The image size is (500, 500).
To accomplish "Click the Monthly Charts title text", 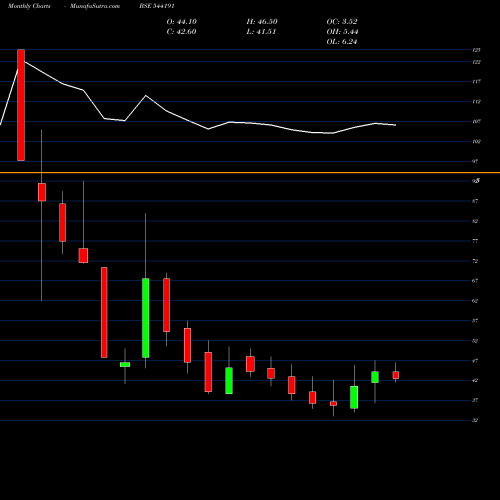I will pos(29,6).
